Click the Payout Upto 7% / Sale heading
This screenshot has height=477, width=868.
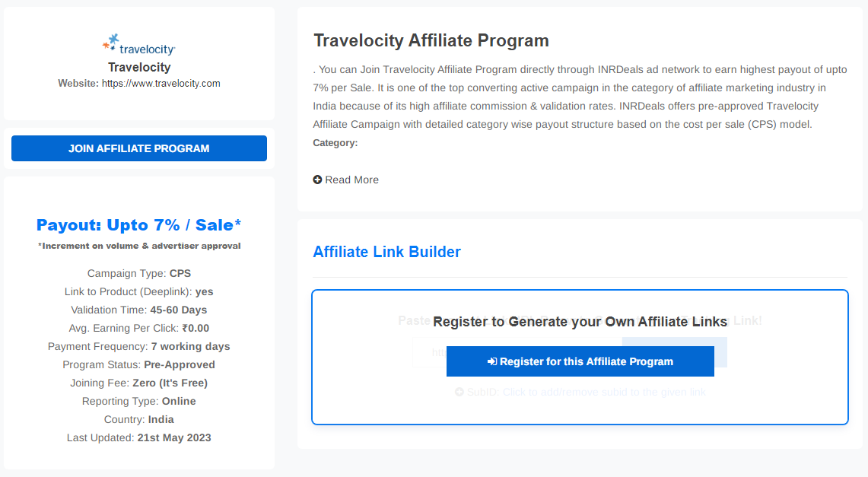tap(139, 224)
